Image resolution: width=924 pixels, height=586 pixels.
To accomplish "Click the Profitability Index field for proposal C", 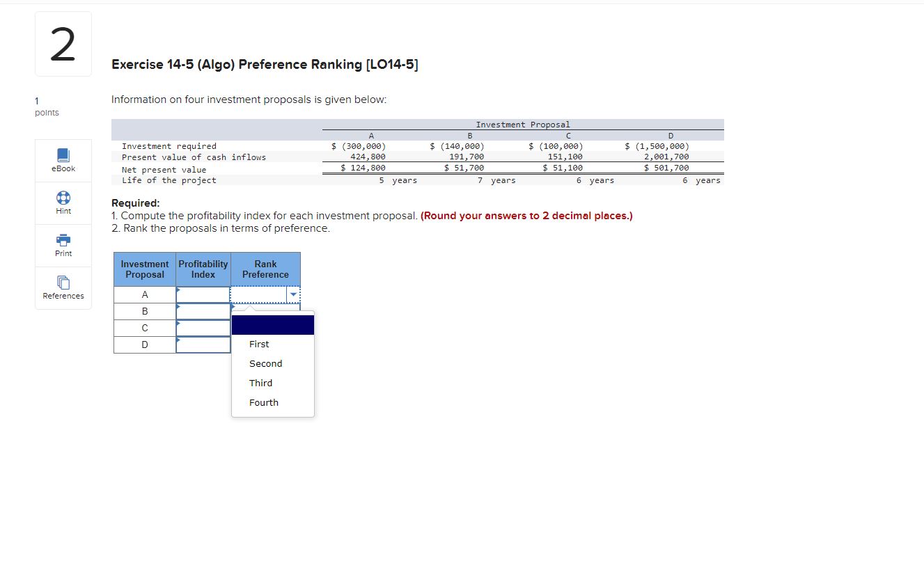I will [x=203, y=328].
